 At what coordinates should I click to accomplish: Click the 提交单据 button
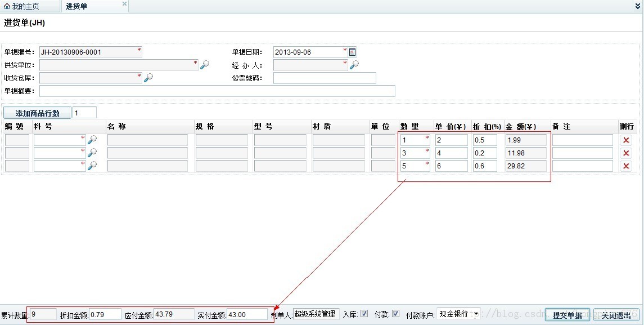point(567,315)
